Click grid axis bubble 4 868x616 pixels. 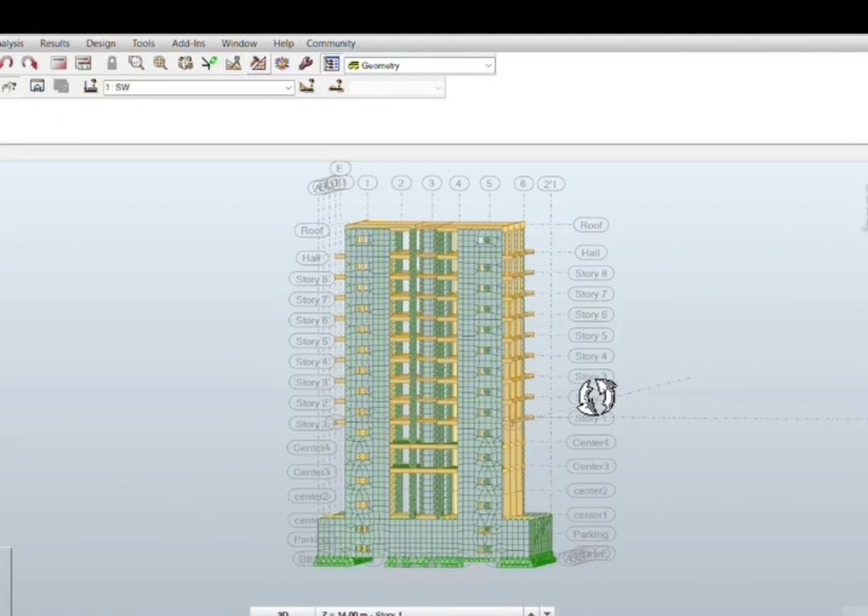pos(458,183)
